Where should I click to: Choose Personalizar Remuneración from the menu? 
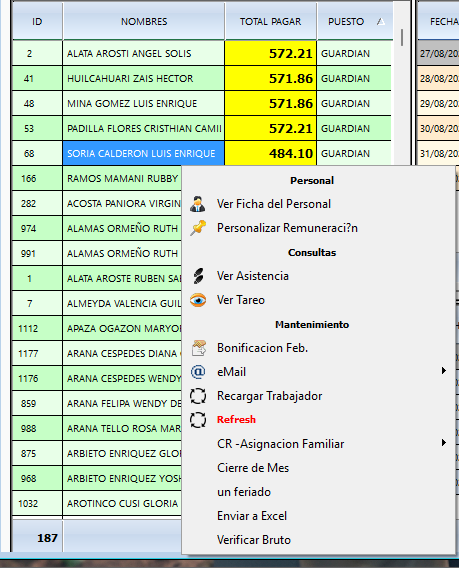click(x=287, y=228)
